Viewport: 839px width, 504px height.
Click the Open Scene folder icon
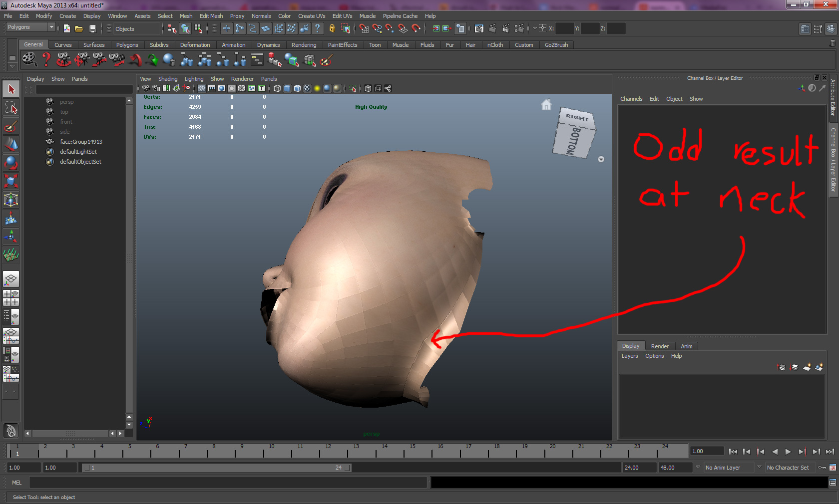pyautogui.click(x=79, y=28)
